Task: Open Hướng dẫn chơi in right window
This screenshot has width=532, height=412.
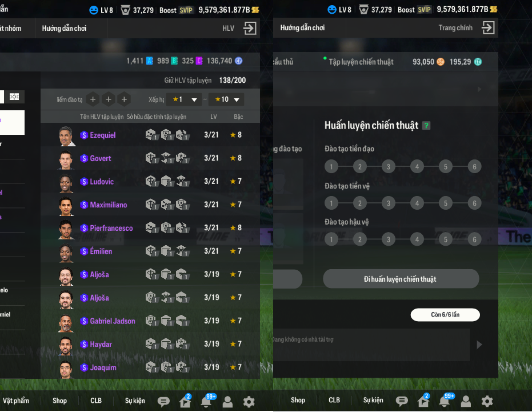Action: point(302,27)
